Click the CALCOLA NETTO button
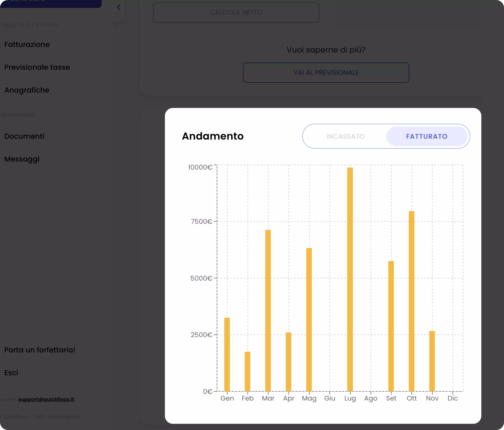The height and width of the screenshot is (430, 504). coord(236,12)
